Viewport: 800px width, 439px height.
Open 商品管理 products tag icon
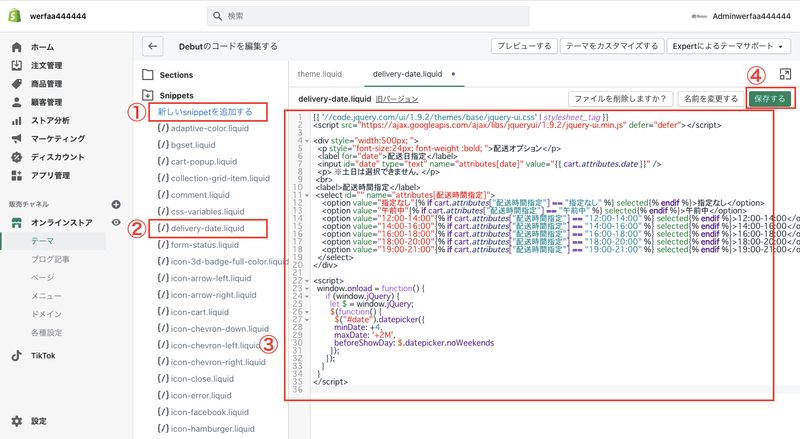(16, 84)
